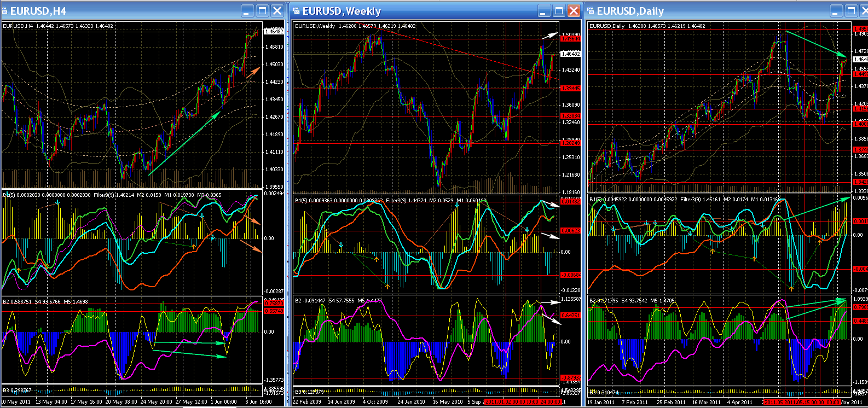Close the EURUSD,Weekly chart window

[x=574, y=11]
